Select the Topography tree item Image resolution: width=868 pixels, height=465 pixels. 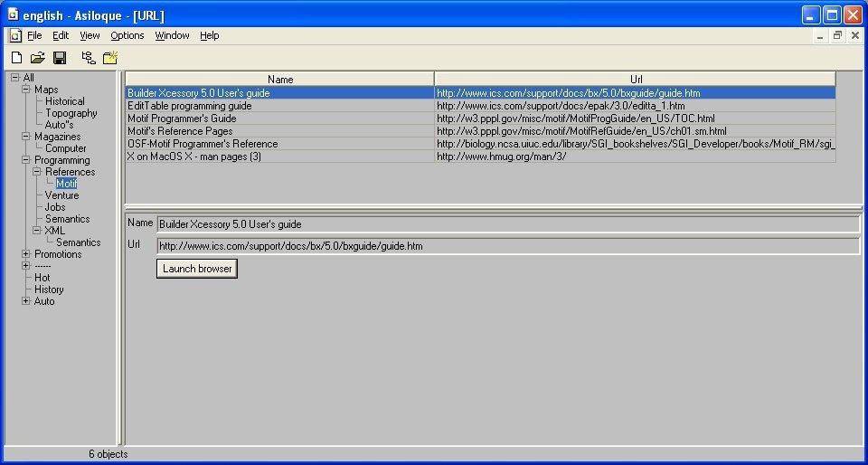(x=71, y=113)
